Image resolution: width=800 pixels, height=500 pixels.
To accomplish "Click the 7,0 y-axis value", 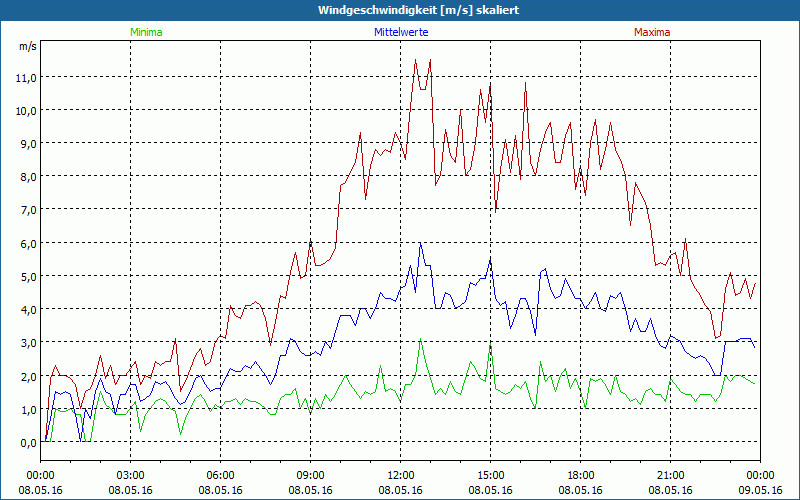I will (29, 211).
